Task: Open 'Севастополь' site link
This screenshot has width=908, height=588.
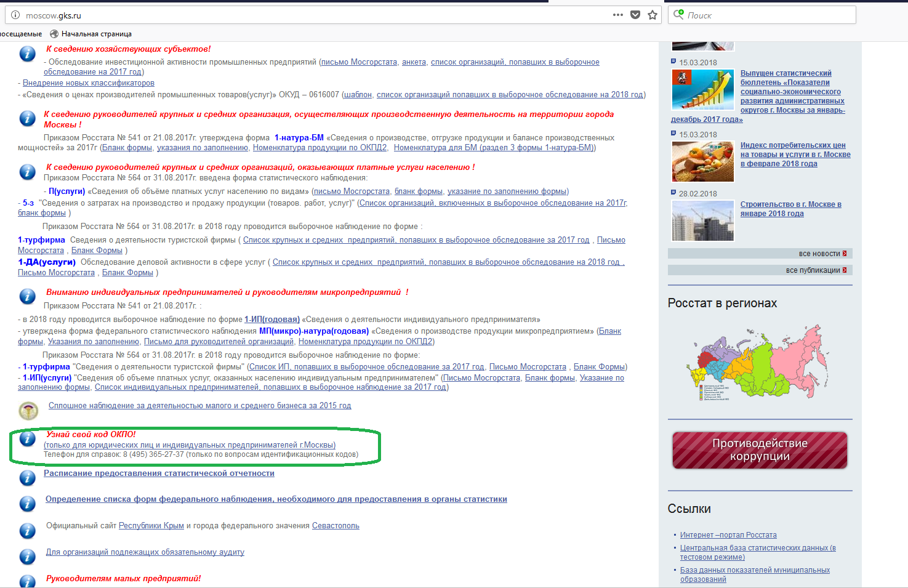Action: tap(335, 526)
